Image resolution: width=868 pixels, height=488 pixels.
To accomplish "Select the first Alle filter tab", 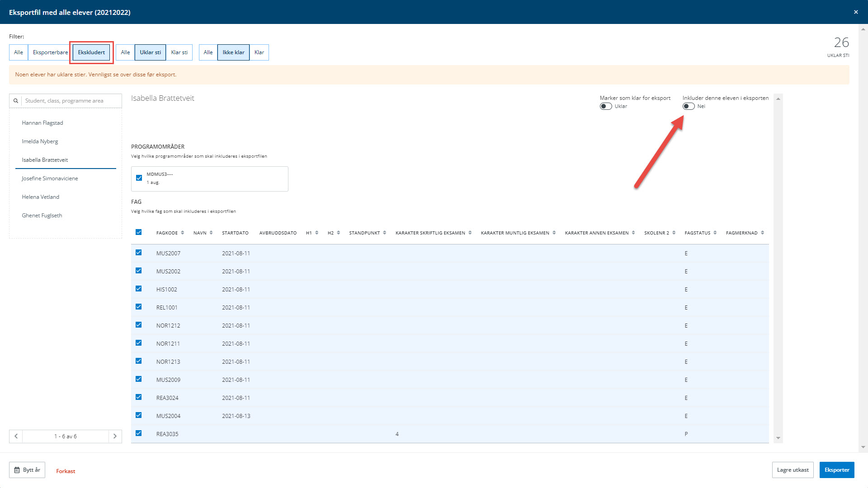I will [19, 52].
